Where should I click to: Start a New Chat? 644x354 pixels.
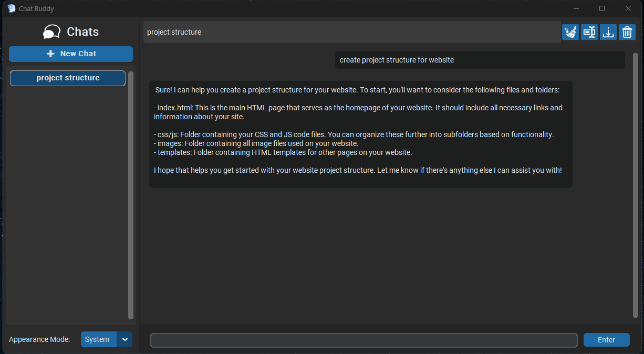pos(71,54)
